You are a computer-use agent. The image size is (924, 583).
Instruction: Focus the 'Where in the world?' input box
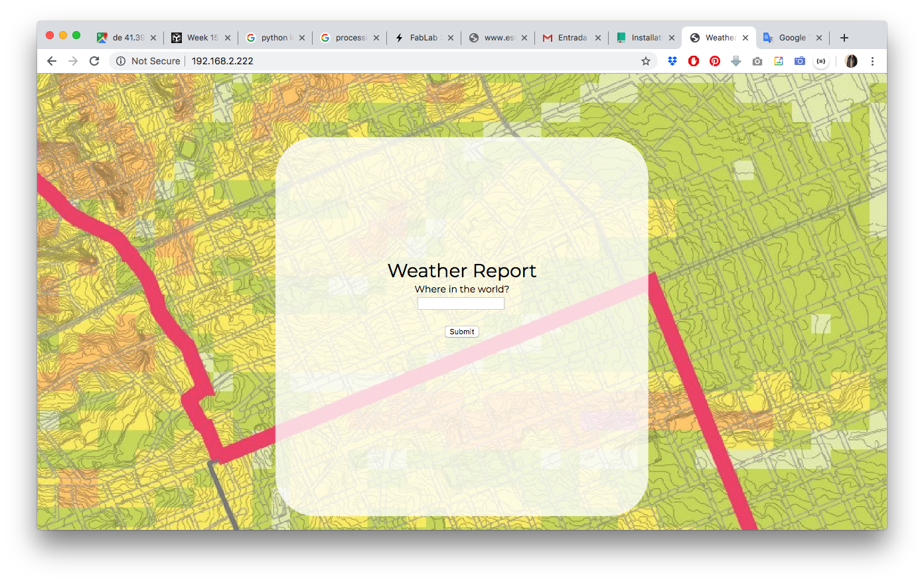tap(461, 303)
